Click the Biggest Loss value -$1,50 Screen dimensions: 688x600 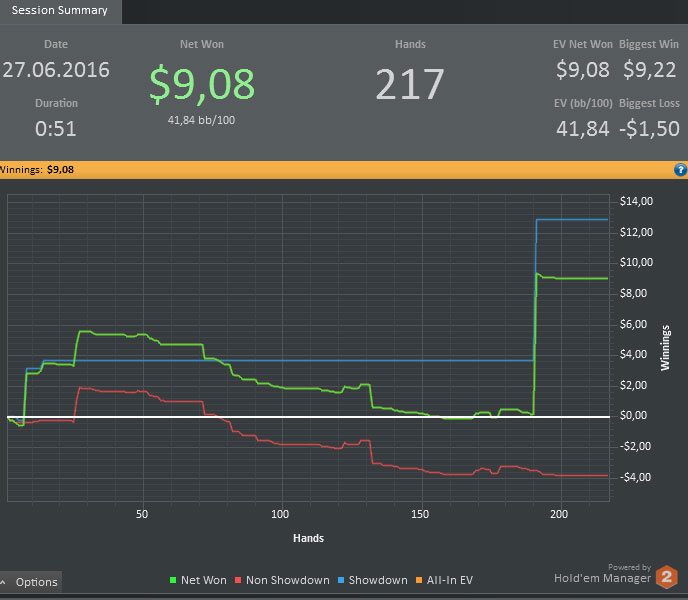click(x=649, y=129)
